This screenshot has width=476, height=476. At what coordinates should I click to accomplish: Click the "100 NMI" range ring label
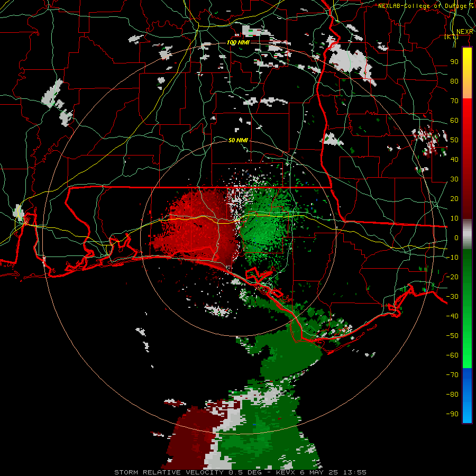click(238, 42)
